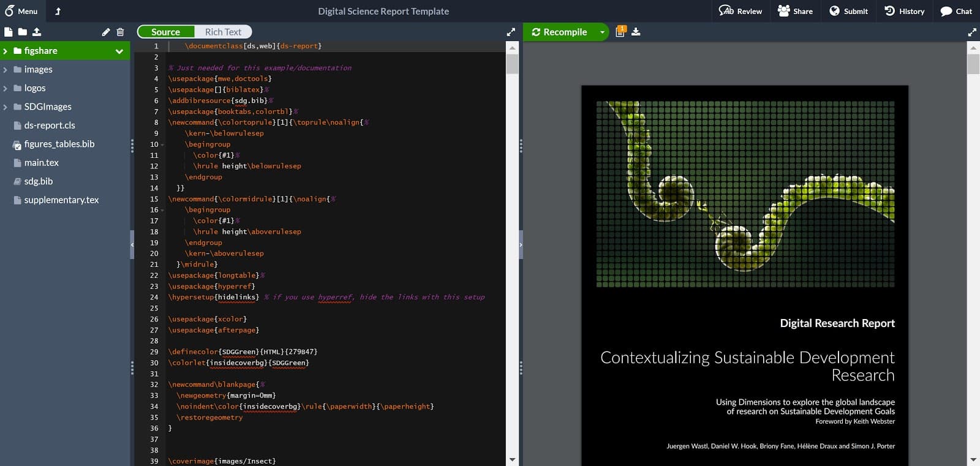Go back to projects with up arrow
The image size is (980, 466).
tap(58, 11)
